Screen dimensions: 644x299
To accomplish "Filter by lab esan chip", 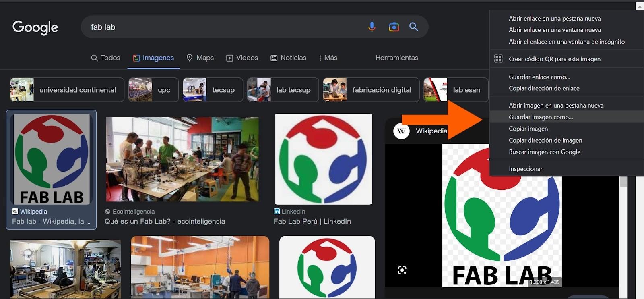I will pos(456,90).
